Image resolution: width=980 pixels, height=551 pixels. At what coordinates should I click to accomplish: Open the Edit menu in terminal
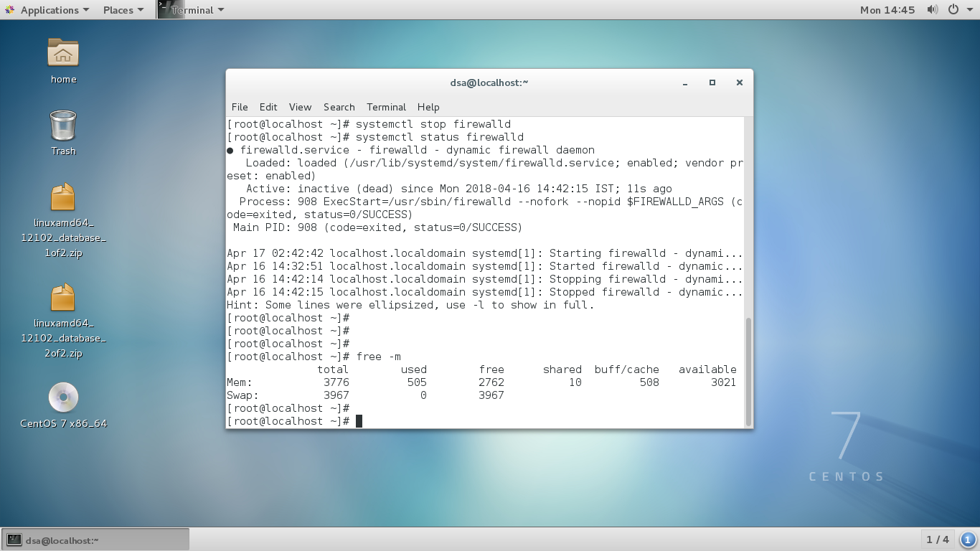268,107
